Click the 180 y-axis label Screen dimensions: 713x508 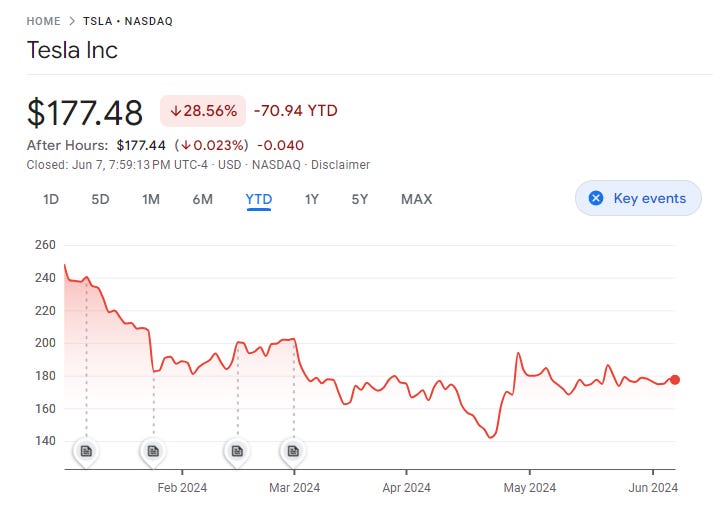[x=45, y=376]
